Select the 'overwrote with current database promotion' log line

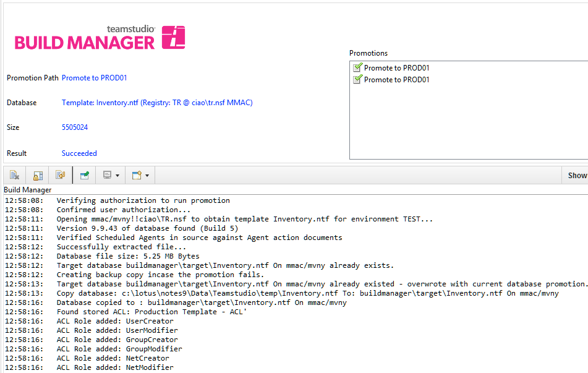pos(322,284)
